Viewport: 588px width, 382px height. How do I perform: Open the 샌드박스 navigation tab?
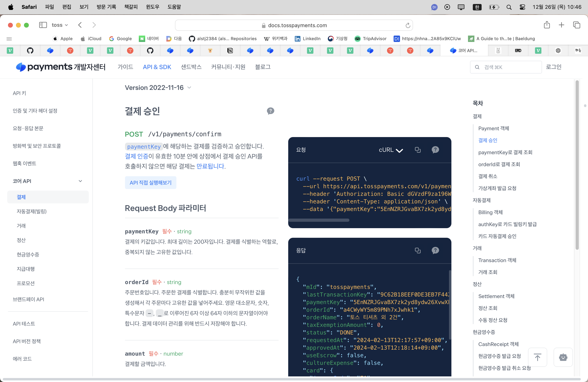[191, 67]
